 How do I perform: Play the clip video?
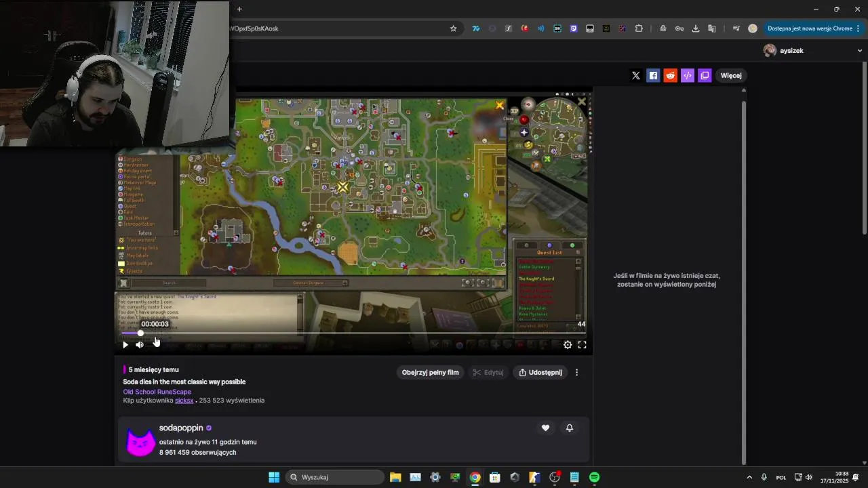[125, 345]
